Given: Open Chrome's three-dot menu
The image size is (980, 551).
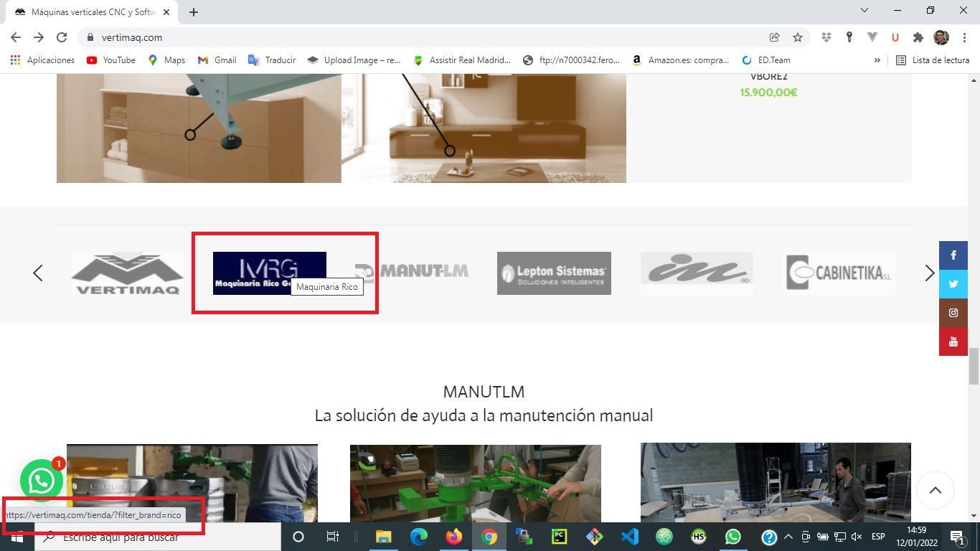Looking at the screenshot, I should click(964, 37).
